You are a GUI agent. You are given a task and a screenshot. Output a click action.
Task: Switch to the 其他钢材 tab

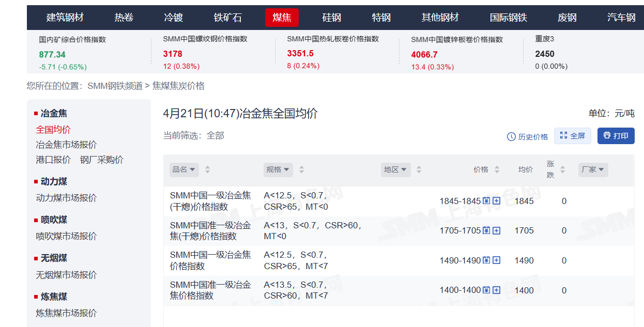tap(440, 18)
